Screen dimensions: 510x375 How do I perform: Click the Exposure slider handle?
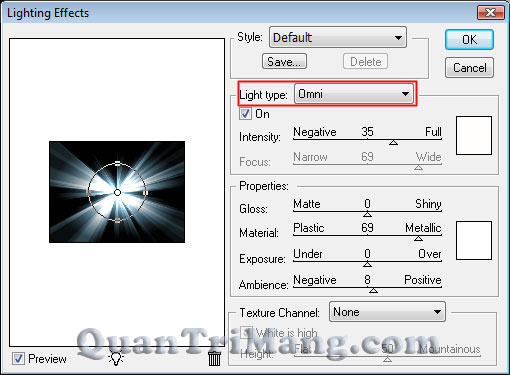(367, 264)
